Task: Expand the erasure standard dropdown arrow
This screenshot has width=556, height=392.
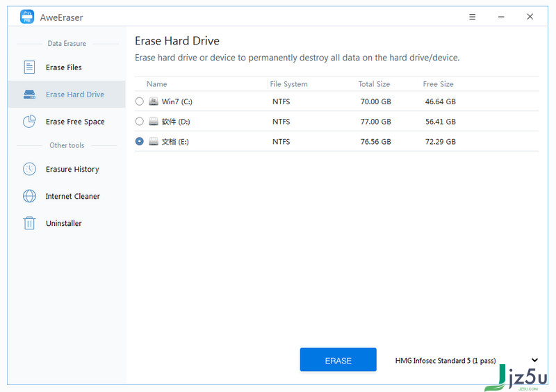Action: [534, 360]
